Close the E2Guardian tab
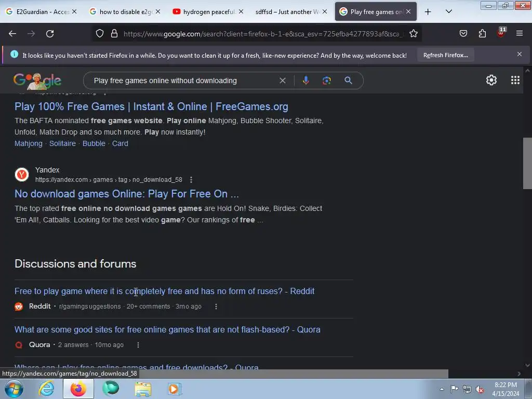 coord(74,11)
